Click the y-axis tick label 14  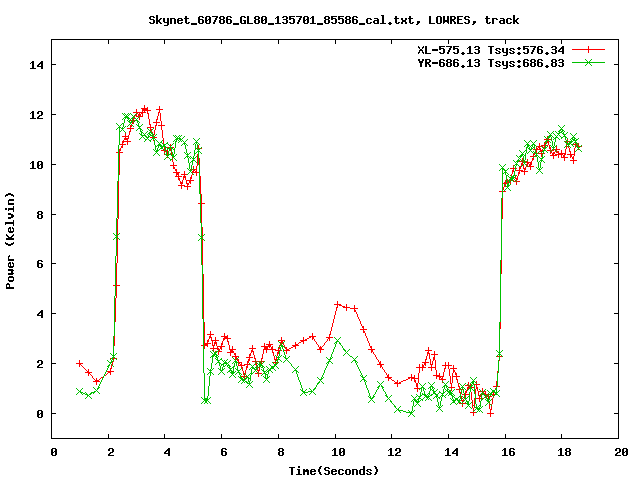pos(36,65)
